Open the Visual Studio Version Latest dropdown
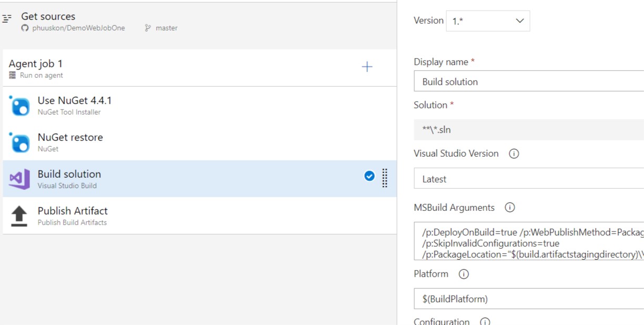Image resolution: width=644 pixels, height=325 pixels. [x=529, y=179]
